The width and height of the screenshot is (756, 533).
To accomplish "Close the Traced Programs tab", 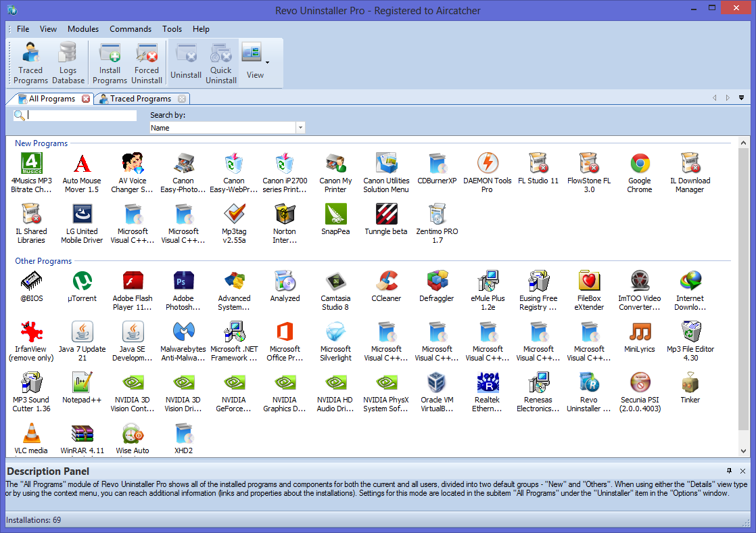I will click(x=182, y=99).
